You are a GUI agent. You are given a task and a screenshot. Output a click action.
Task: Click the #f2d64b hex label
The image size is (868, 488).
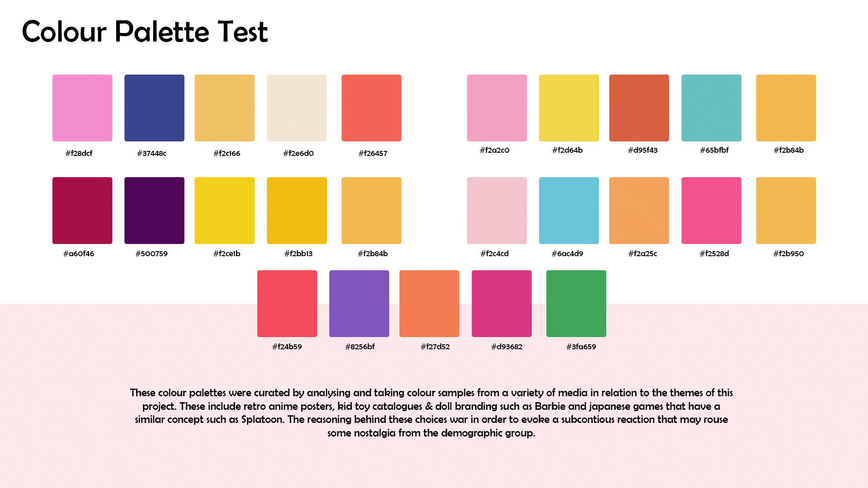567,150
